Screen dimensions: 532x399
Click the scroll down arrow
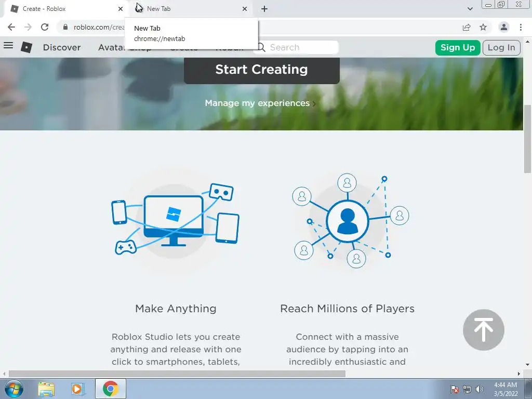pos(528,365)
